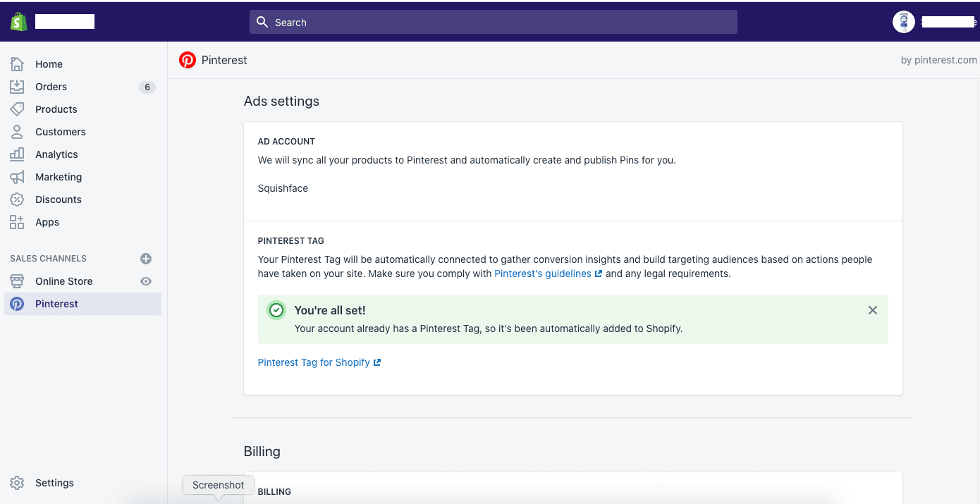Add a sales channel with plus icon
This screenshot has width=980, height=504.
(x=146, y=259)
